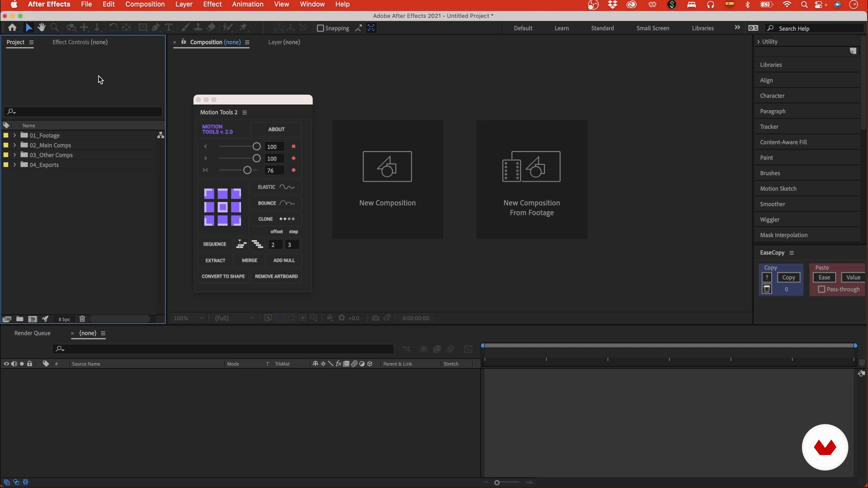
Task: Select the Puppet Pin tool
Action: (244, 28)
